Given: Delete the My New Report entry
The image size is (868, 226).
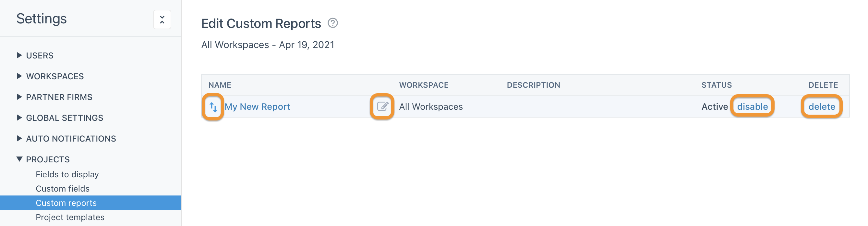Looking at the screenshot, I should tap(822, 107).
